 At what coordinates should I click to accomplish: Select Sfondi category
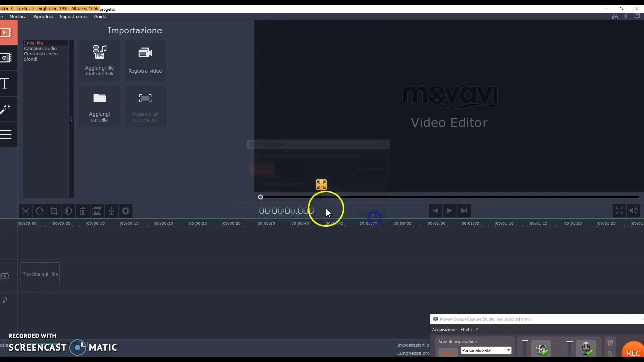(x=31, y=59)
